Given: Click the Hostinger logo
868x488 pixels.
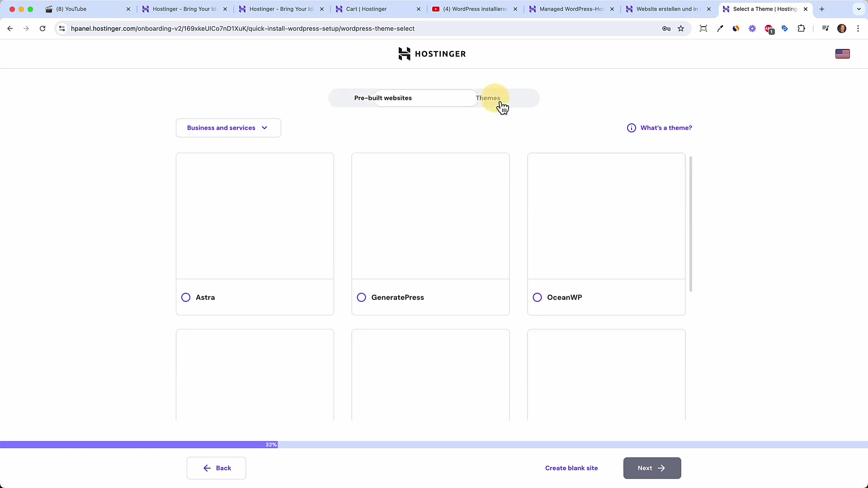Looking at the screenshot, I should [432, 54].
